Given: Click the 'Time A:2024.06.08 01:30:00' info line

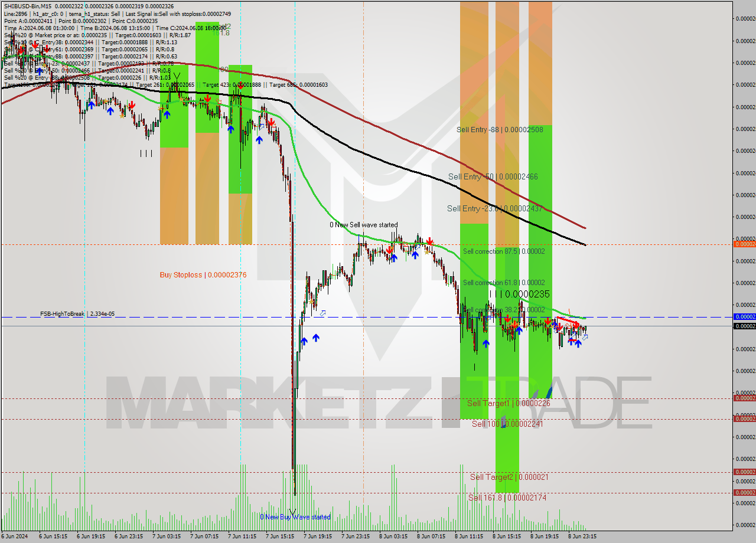Looking at the screenshot, I should [39, 28].
